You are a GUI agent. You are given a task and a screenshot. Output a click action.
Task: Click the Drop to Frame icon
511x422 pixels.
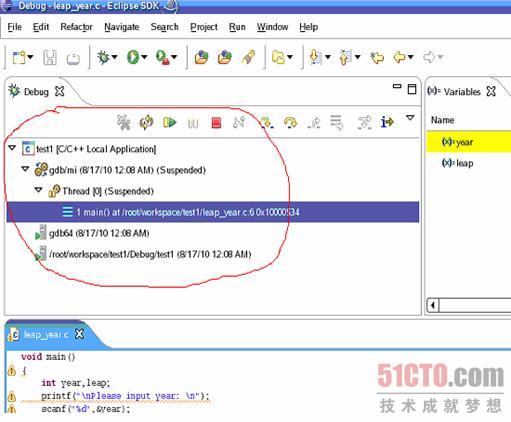(x=337, y=122)
